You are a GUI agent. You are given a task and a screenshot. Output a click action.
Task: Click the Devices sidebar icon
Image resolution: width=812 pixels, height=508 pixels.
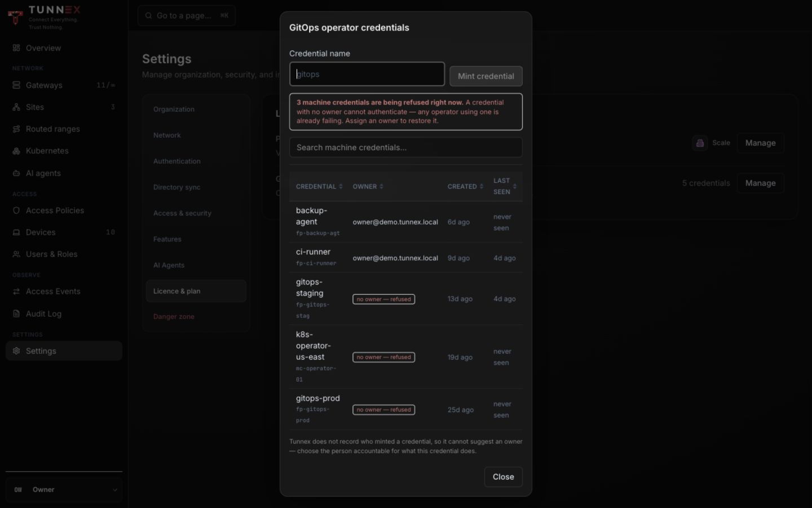(16, 233)
